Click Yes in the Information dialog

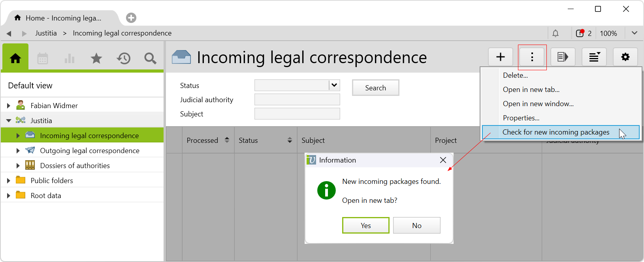[x=365, y=226]
